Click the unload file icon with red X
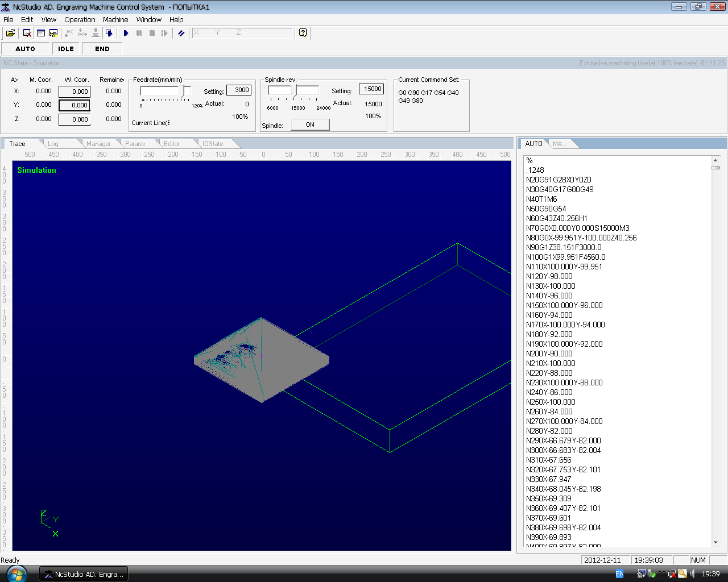This screenshot has height=582, width=728. tap(27, 33)
